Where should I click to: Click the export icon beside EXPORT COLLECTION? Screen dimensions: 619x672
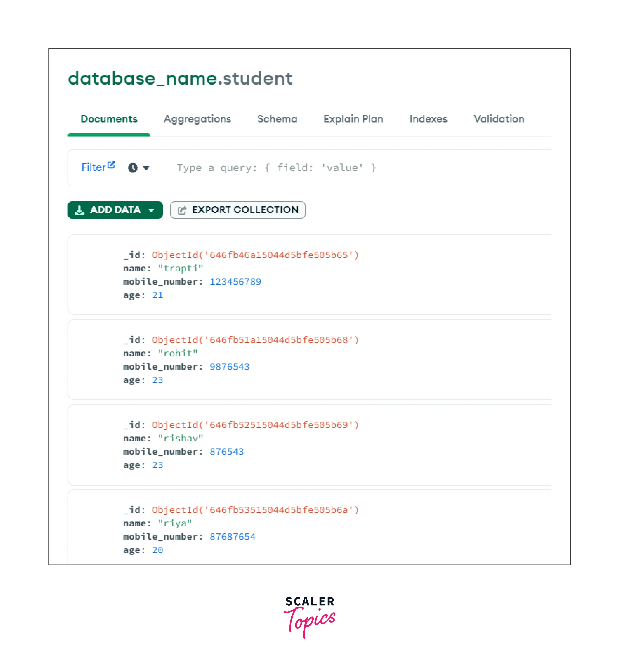pyautogui.click(x=182, y=210)
